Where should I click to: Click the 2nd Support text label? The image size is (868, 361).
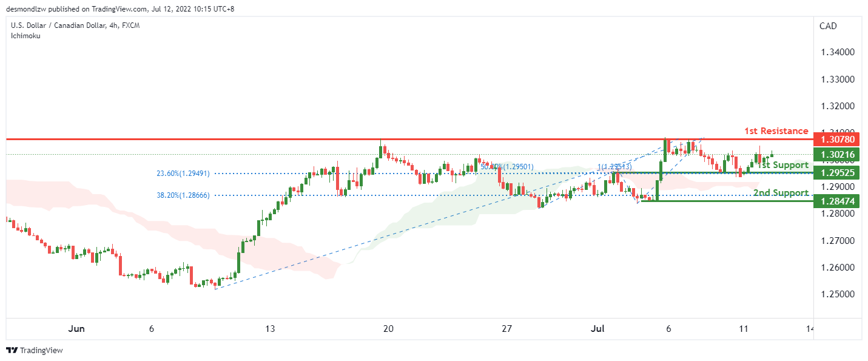click(x=780, y=193)
